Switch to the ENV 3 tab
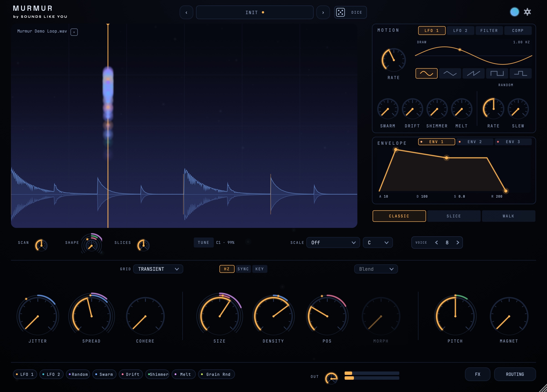The width and height of the screenshot is (547, 392). (x=513, y=142)
